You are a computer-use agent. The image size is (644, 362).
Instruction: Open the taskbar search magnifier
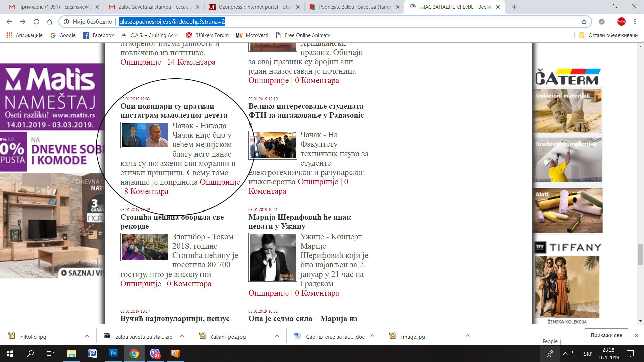point(30,354)
